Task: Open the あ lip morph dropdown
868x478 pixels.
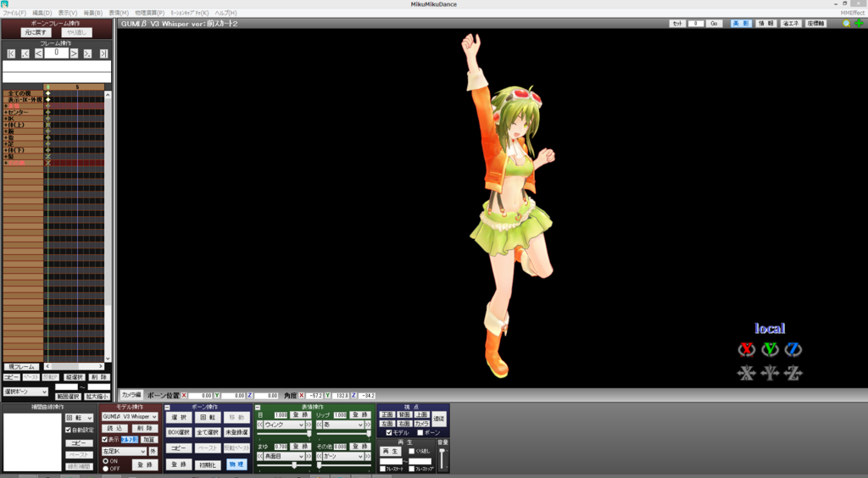Action: coord(343,425)
